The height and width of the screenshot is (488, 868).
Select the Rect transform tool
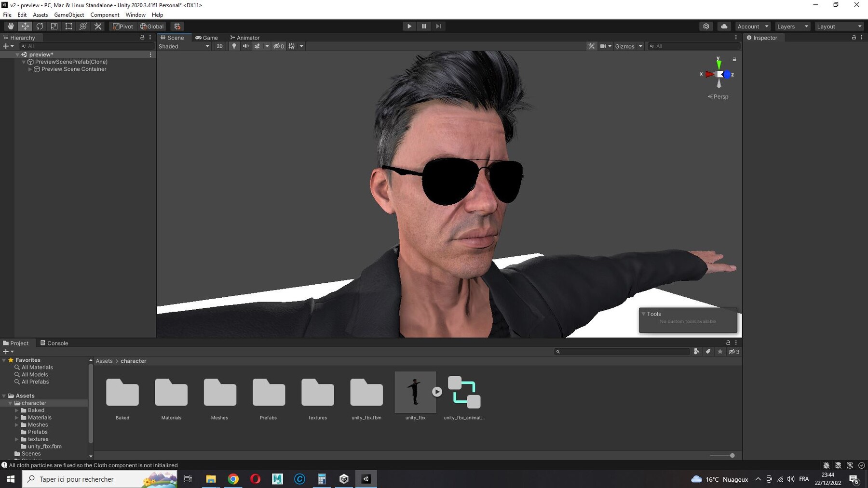(68, 26)
